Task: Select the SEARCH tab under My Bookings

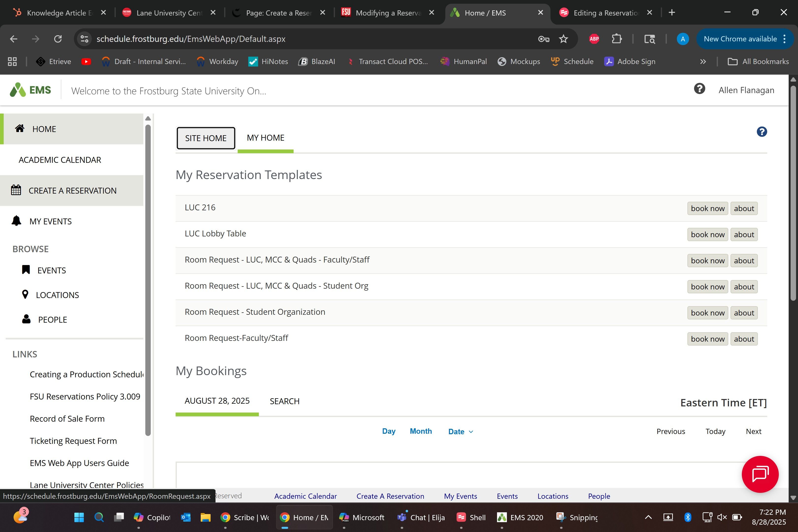Action: click(x=284, y=401)
